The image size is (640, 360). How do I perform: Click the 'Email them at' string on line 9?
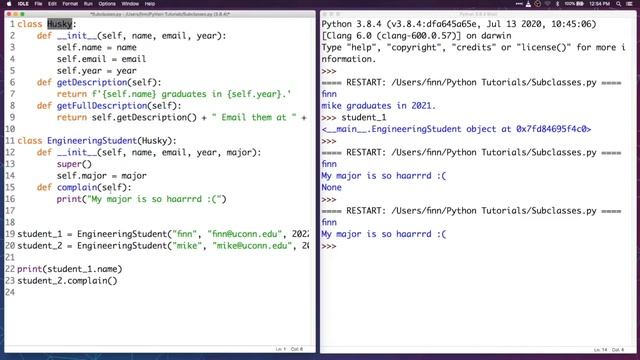pos(254,118)
